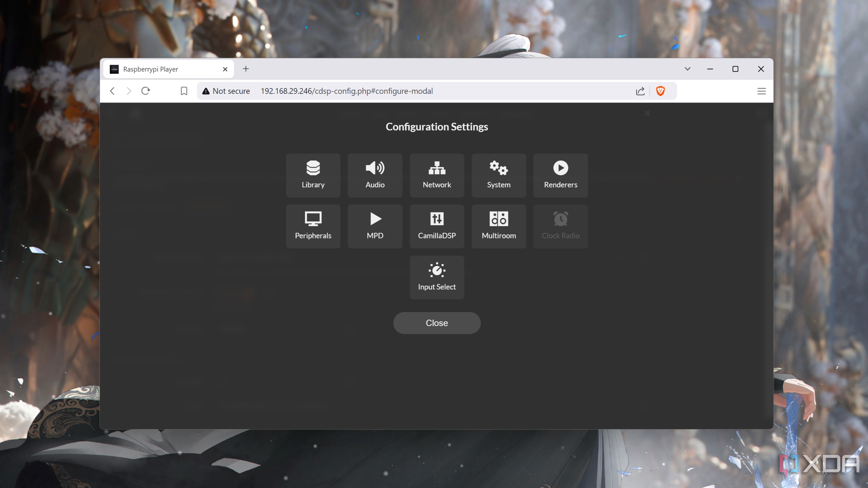
Task: Open Brave Shields lion icon
Action: (660, 91)
